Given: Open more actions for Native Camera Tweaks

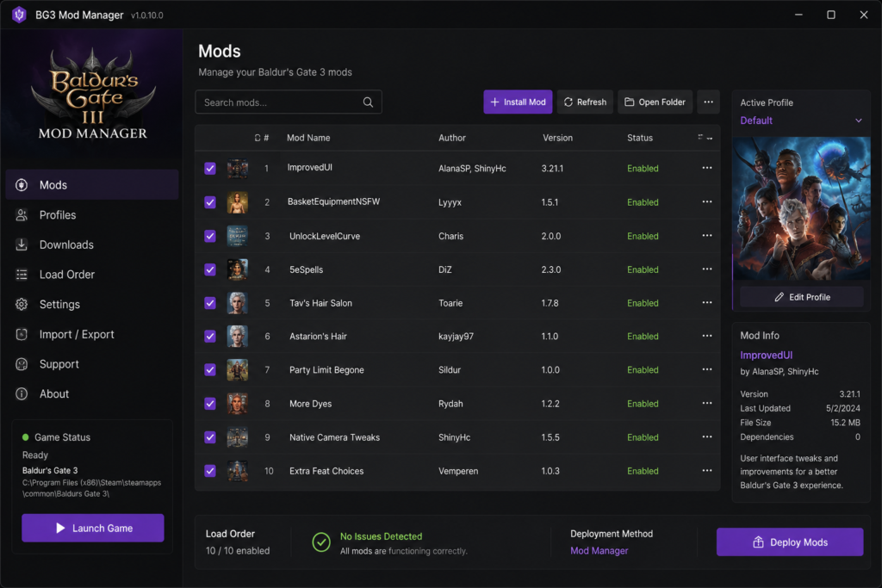Looking at the screenshot, I should tap(707, 436).
